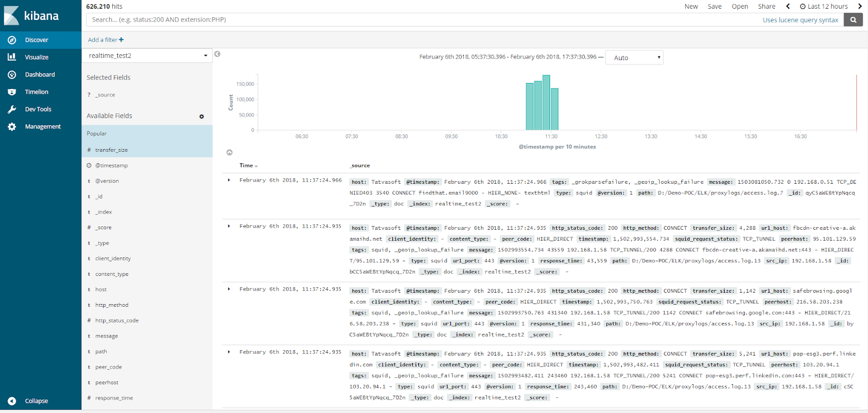Expand the document row with transfer_size 4,288
This screenshot has width=868, height=413.
tap(229, 226)
